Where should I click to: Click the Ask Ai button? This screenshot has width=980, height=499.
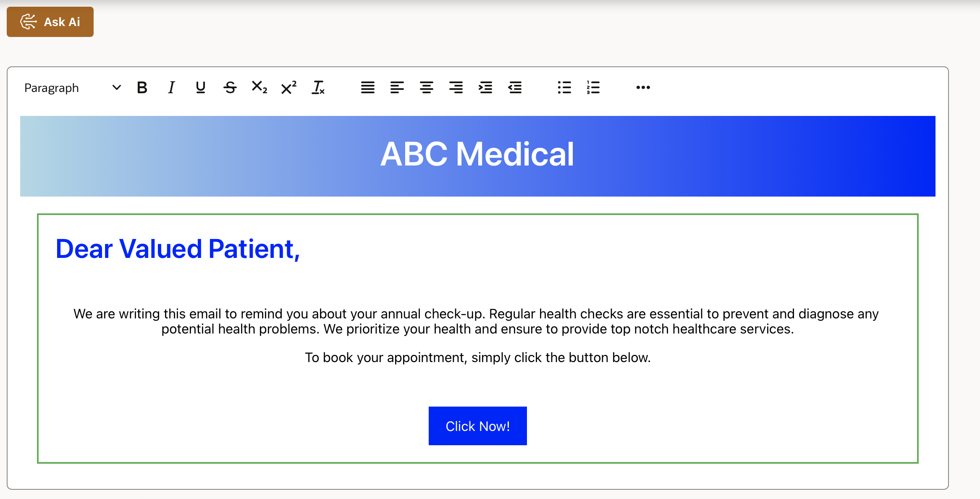pyautogui.click(x=50, y=22)
